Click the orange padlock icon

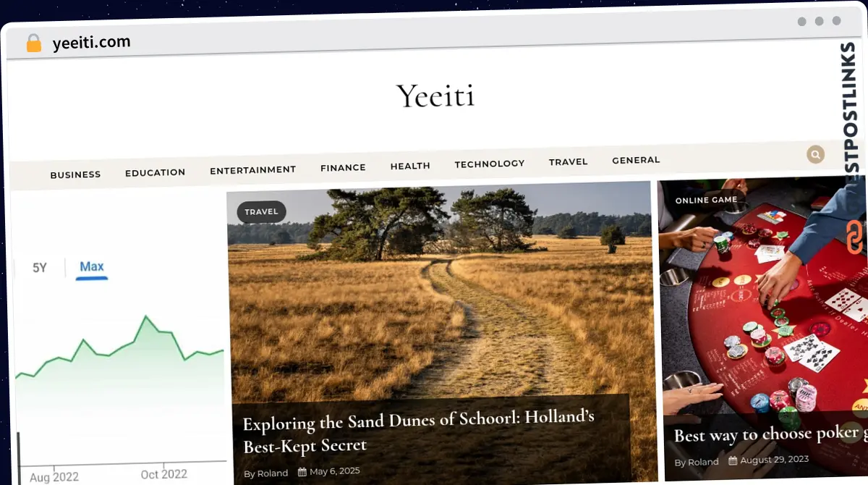click(x=34, y=43)
